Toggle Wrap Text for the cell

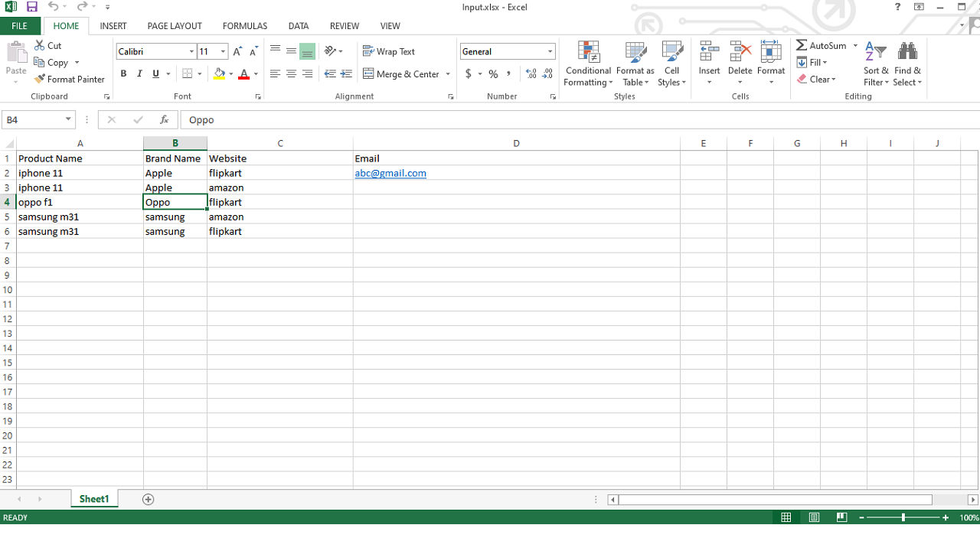(389, 51)
